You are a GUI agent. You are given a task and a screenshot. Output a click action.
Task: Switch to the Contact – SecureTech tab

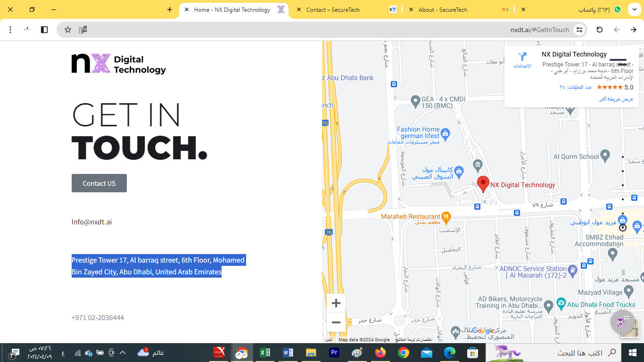345,9
